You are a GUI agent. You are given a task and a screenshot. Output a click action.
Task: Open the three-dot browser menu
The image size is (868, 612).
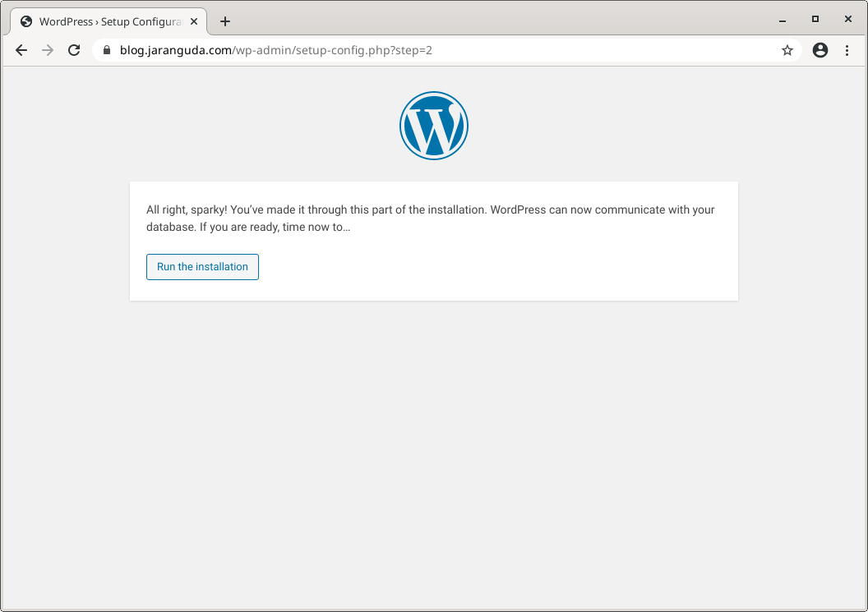pos(847,50)
